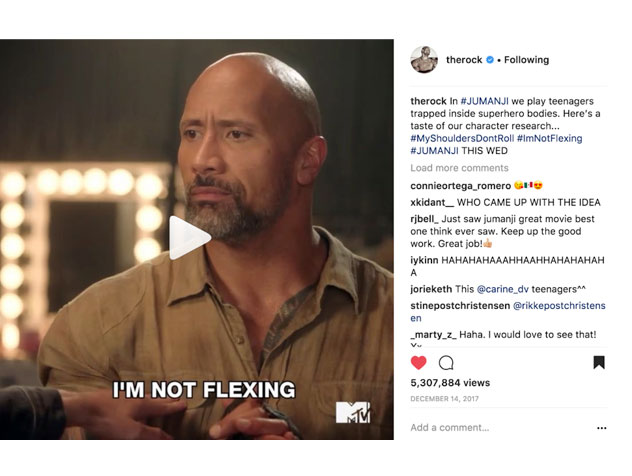Click the December 14, 2017 date

coord(445,398)
